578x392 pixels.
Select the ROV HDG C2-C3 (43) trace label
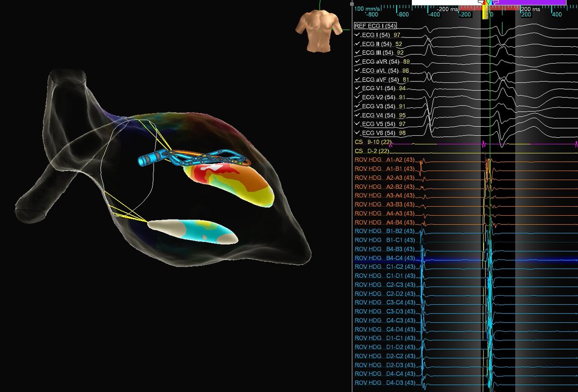(384, 285)
